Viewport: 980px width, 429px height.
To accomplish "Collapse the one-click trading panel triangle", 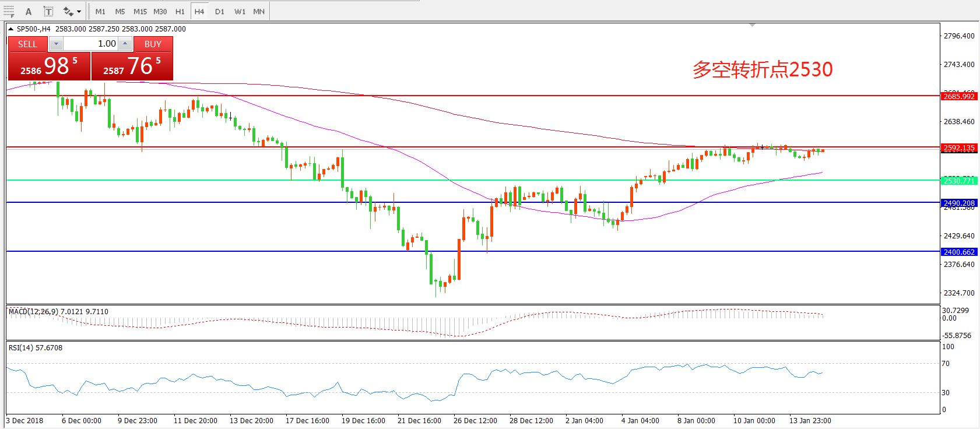I will (10, 29).
